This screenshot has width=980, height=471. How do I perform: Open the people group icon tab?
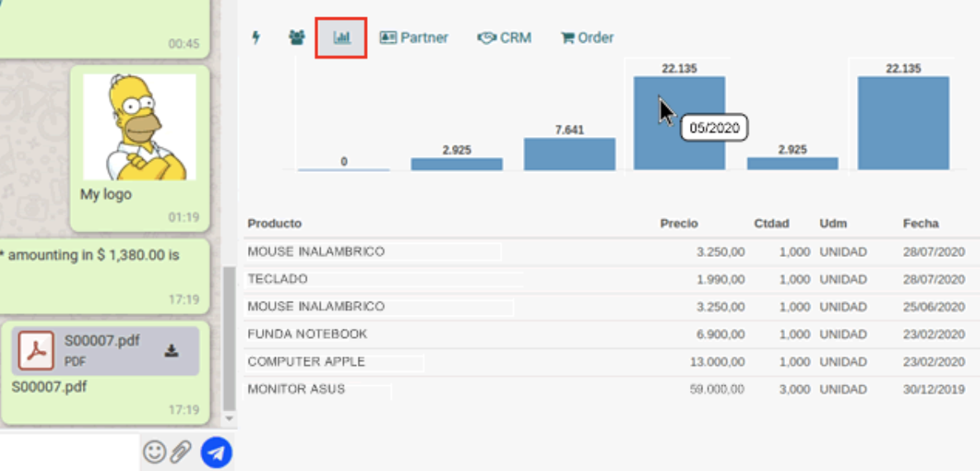coord(297,37)
